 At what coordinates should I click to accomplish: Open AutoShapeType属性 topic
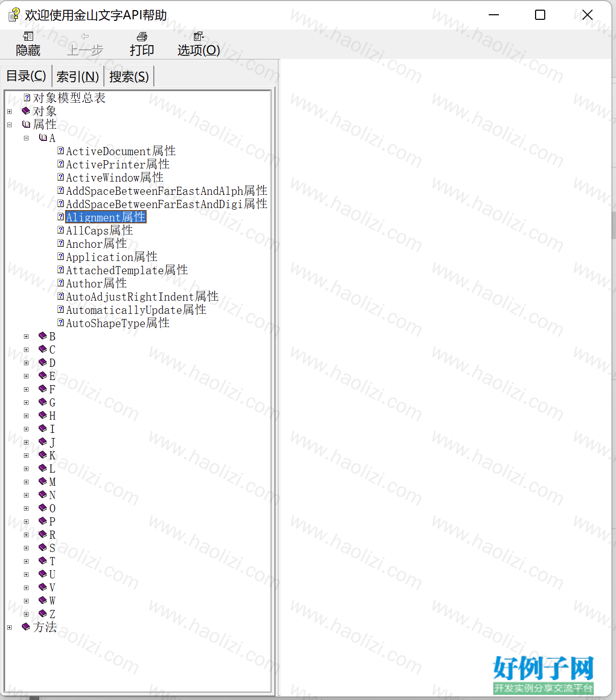click(118, 323)
